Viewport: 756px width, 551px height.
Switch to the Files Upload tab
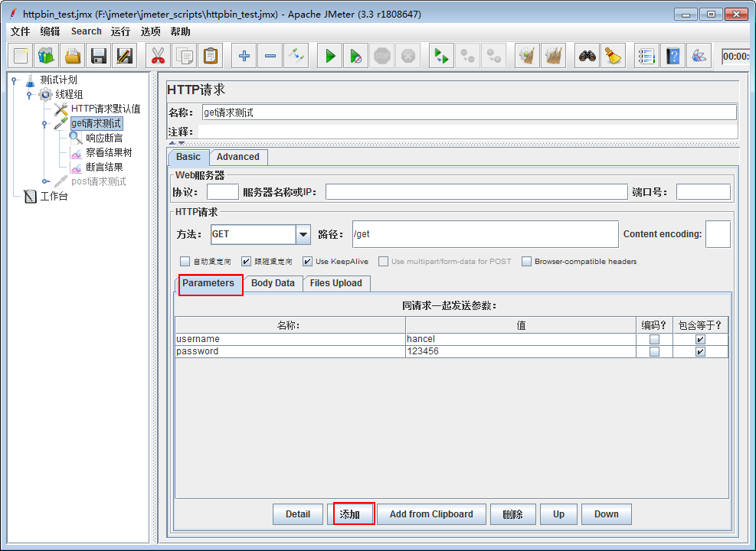[x=336, y=283]
